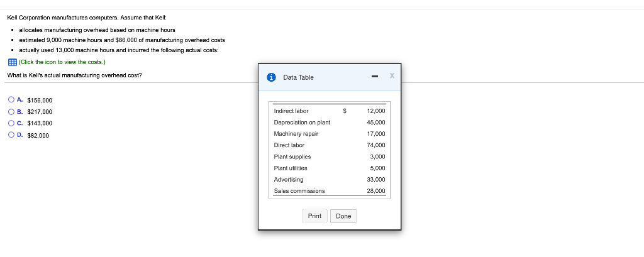
Task: Close the Data Table dialog with X
Action: pyautogui.click(x=392, y=75)
